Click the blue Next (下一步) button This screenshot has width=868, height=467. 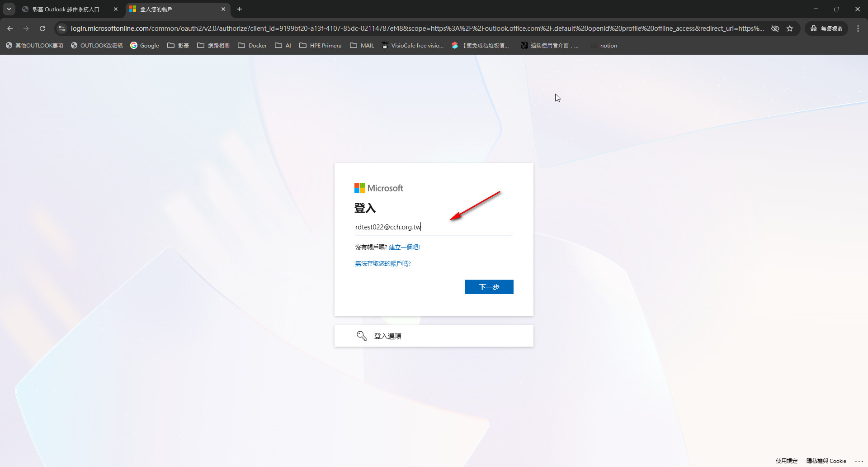(489, 287)
